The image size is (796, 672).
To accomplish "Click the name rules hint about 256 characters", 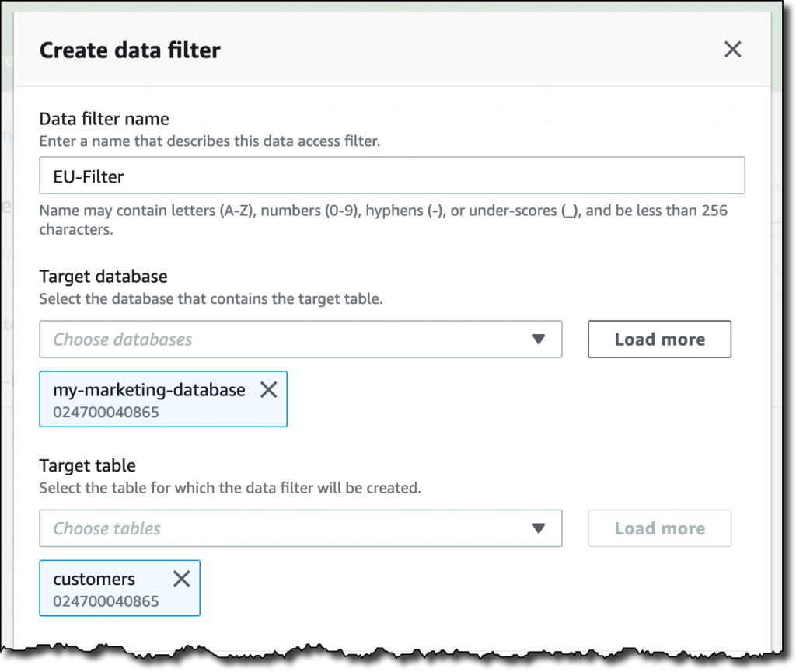I will tap(383, 220).
